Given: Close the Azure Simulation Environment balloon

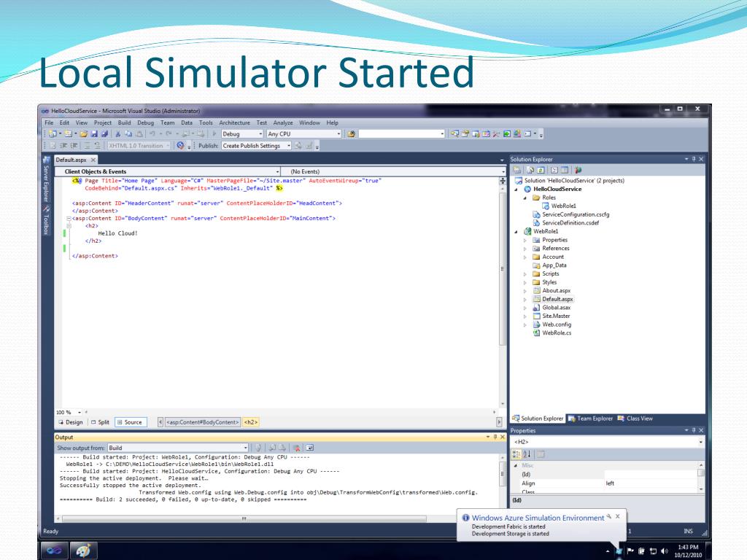Looking at the screenshot, I should point(618,516).
